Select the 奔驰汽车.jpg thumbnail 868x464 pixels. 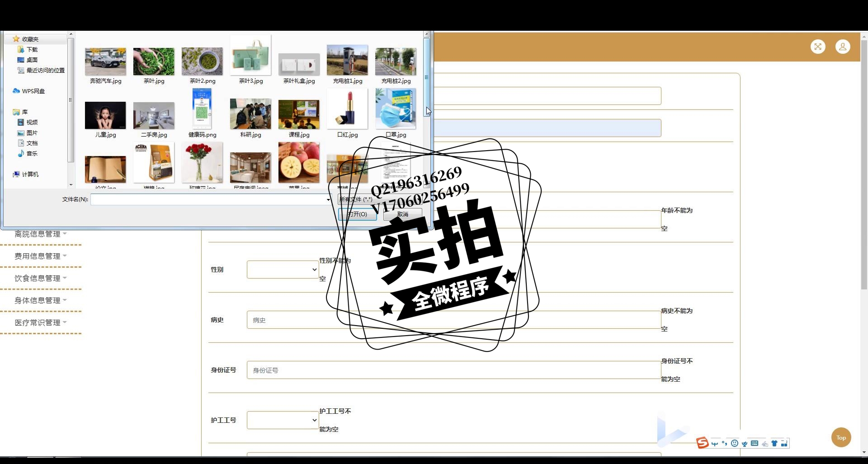[105, 62]
